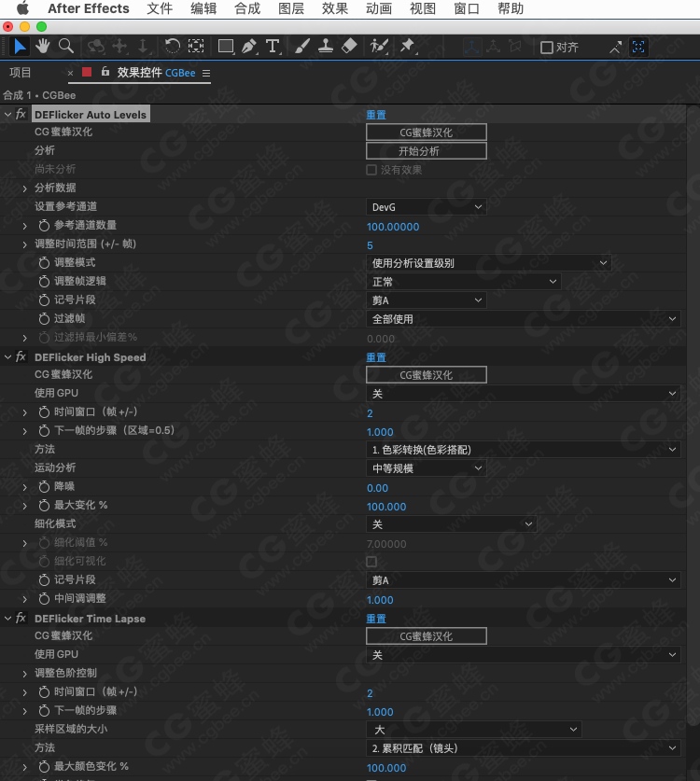The height and width of the screenshot is (781, 700).
Task: Open the 图层 menu
Action: (291, 8)
